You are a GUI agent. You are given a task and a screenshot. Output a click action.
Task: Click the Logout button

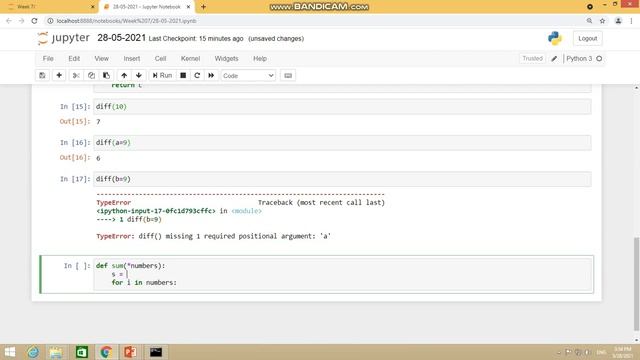[x=588, y=38]
